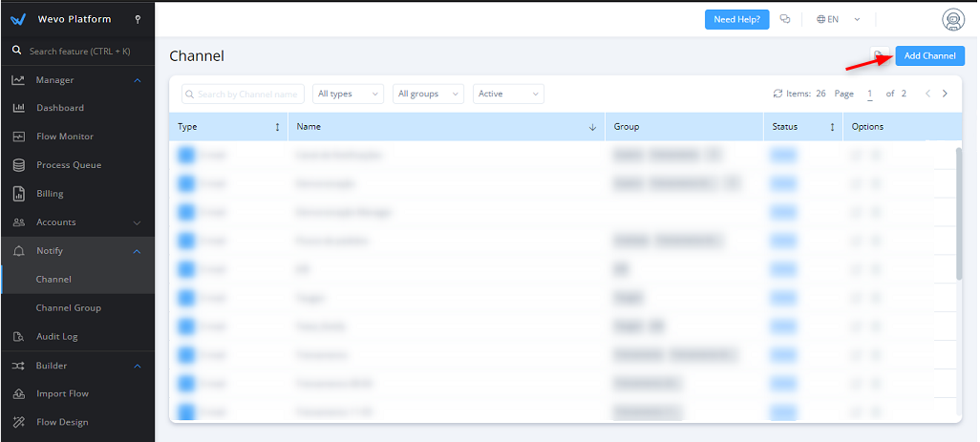Image resolution: width=980 pixels, height=442 pixels.
Task: Collapse the Builder section chevron
Action: (x=138, y=366)
